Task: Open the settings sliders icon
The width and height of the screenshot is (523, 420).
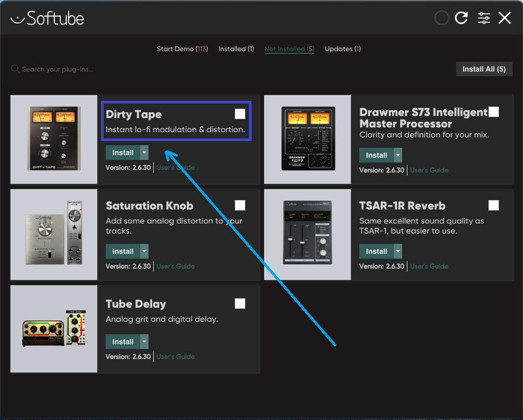Action: pyautogui.click(x=484, y=18)
